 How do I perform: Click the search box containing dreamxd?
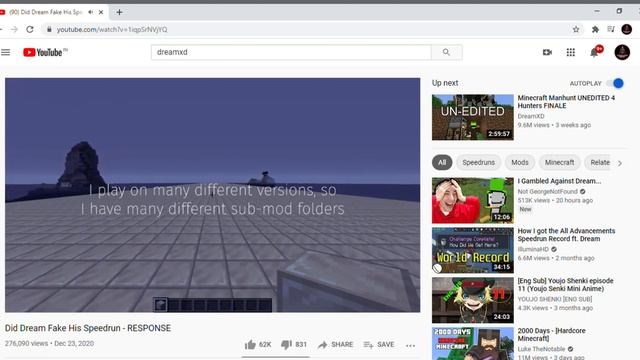point(291,52)
